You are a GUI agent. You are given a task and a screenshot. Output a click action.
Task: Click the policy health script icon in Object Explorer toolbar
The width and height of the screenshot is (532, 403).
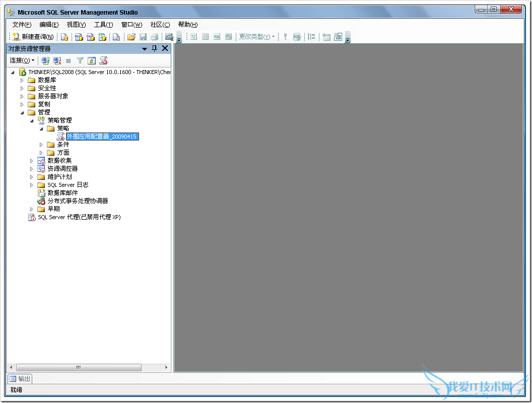pyautogui.click(x=103, y=60)
